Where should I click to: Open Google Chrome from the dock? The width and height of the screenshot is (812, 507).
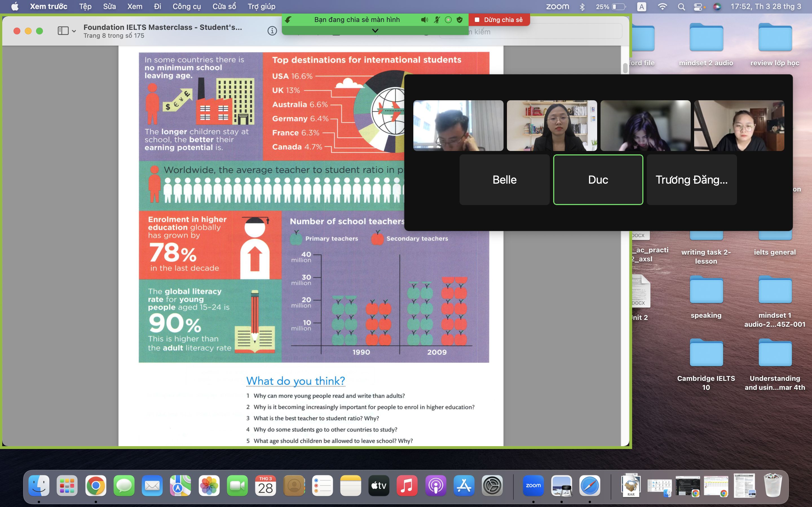(x=96, y=485)
